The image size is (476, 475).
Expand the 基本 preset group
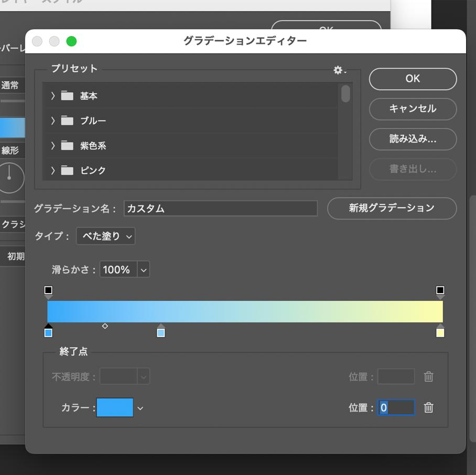(x=52, y=96)
